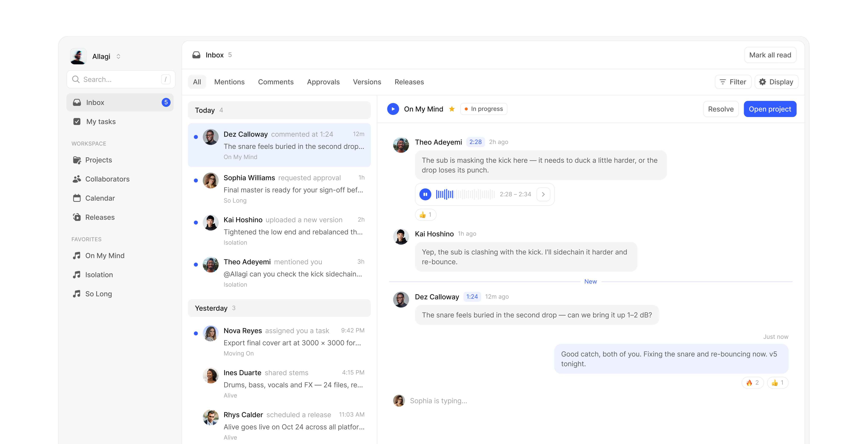Open Theo Adeyemi mention notification
The image size is (868, 444).
279,273
